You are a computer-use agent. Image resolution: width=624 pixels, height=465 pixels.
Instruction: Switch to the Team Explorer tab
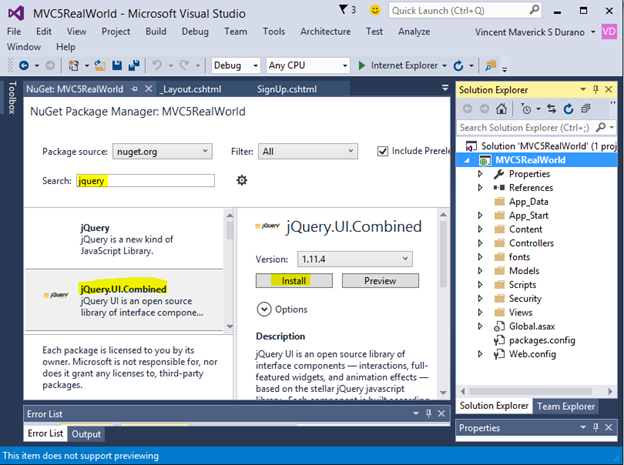(x=566, y=406)
